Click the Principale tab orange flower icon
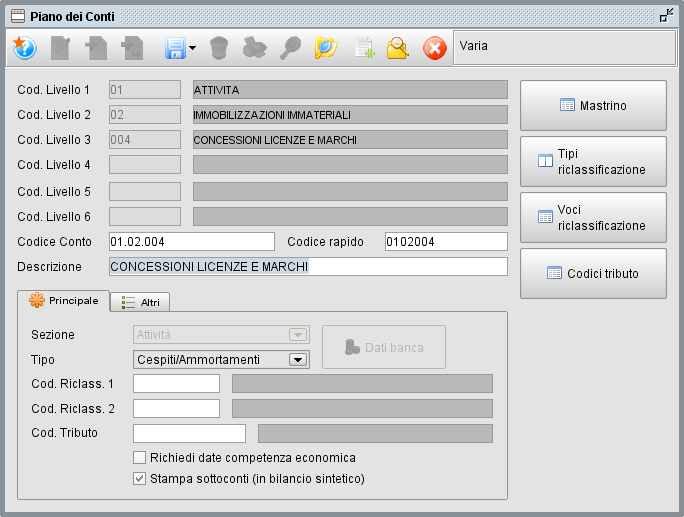This screenshot has width=684, height=517. tap(37, 300)
